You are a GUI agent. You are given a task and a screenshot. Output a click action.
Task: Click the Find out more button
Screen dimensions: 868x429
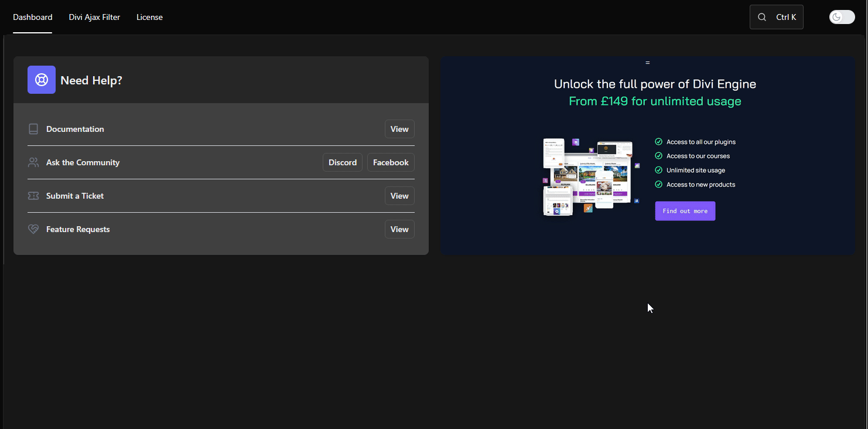685,211
